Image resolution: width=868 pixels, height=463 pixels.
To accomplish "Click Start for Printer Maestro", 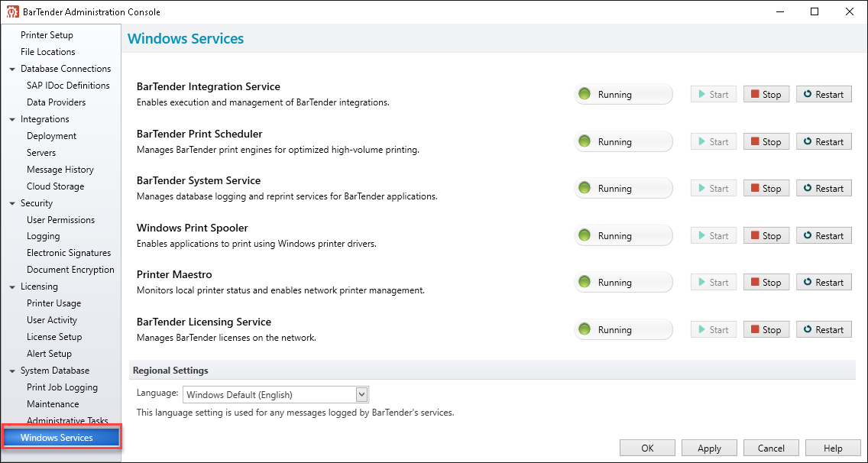I will pyautogui.click(x=714, y=283).
